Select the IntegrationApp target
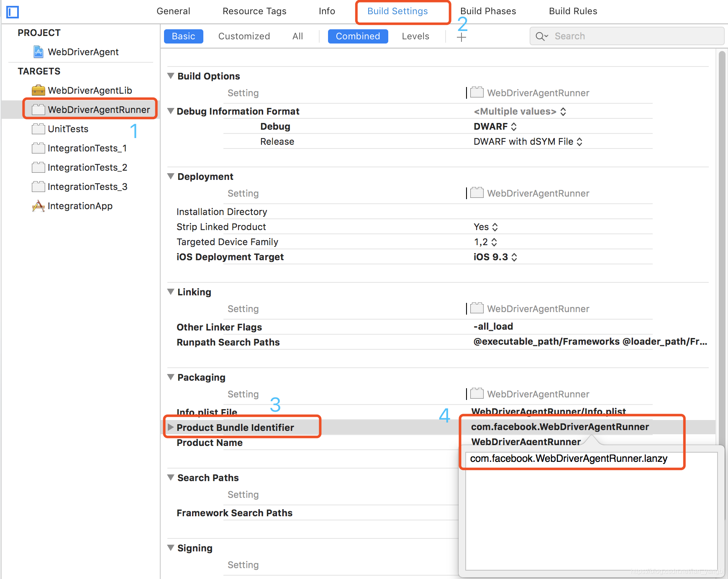The height and width of the screenshot is (579, 728). pos(80,206)
